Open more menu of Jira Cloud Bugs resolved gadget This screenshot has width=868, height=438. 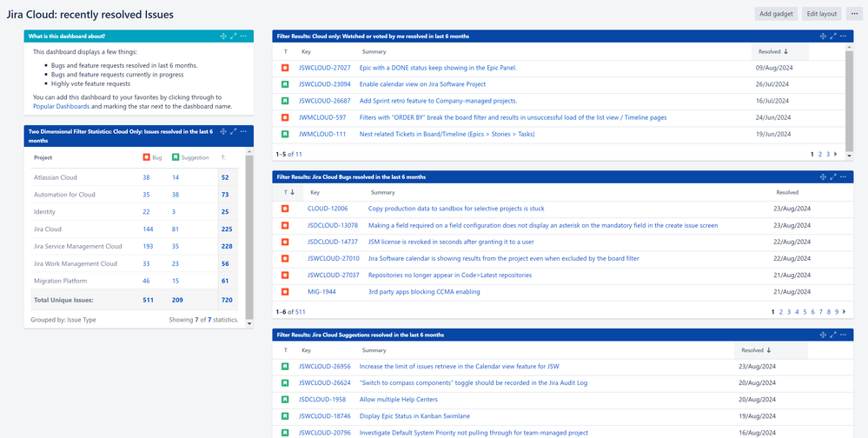pyautogui.click(x=843, y=176)
